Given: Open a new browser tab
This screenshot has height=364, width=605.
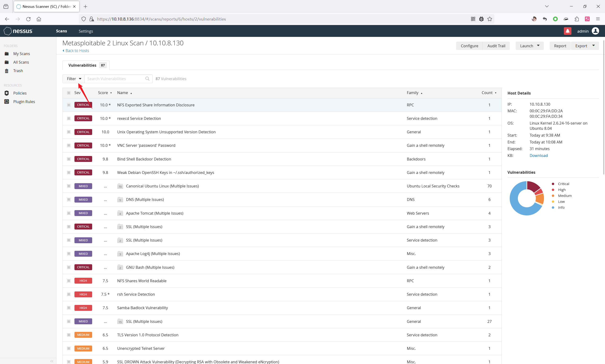Looking at the screenshot, I should tap(85, 6).
